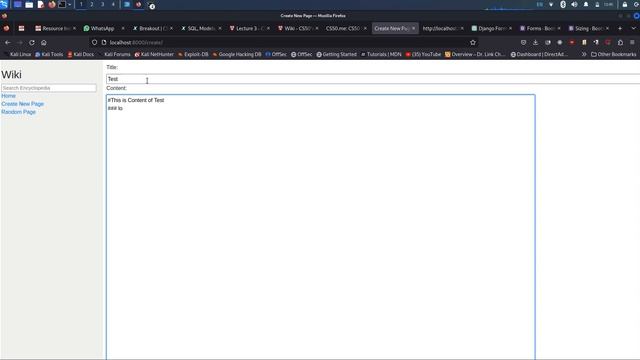Click the lock screen icon in the panel
This screenshot has width=640, height=360.
(624, 4)
